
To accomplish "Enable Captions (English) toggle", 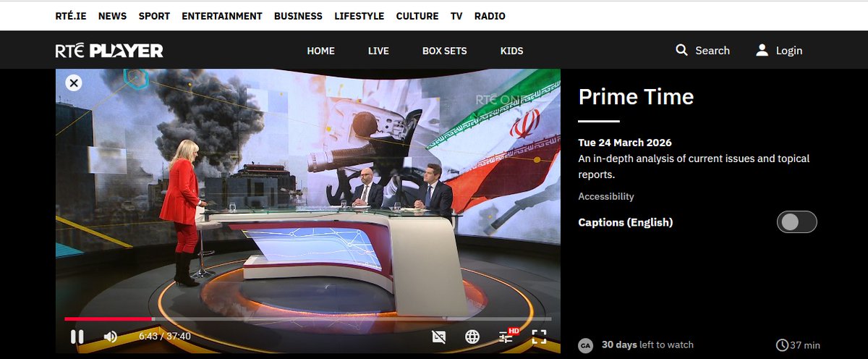I will [796, 222].
